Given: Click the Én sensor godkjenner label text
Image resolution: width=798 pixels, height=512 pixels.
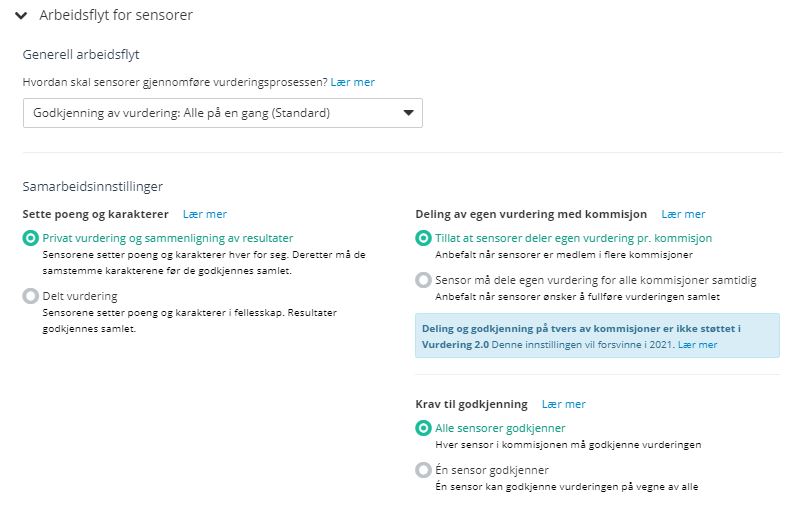Looking at the screenshot, I should 492,470.
